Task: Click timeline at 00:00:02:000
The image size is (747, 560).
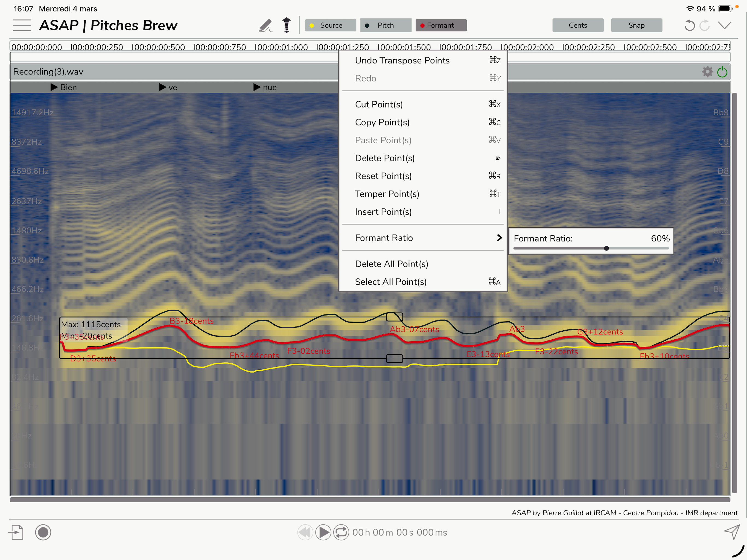Action: click(x=527, y=47)
